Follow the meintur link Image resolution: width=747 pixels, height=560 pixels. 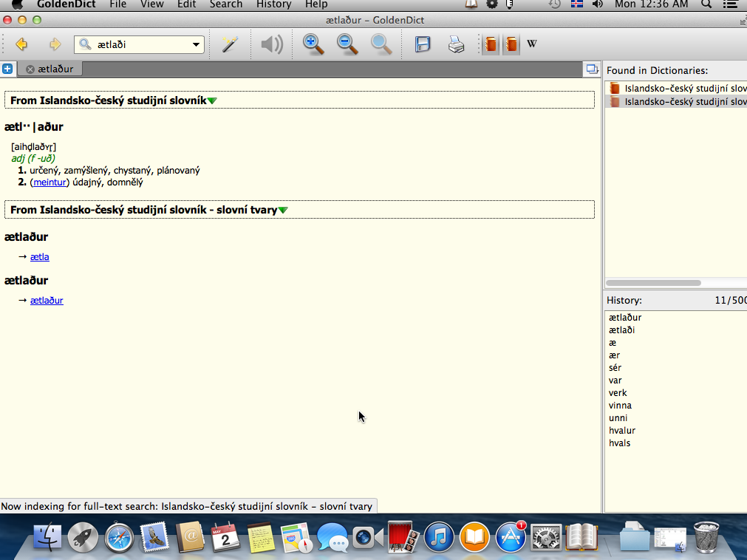click(50, 182)
